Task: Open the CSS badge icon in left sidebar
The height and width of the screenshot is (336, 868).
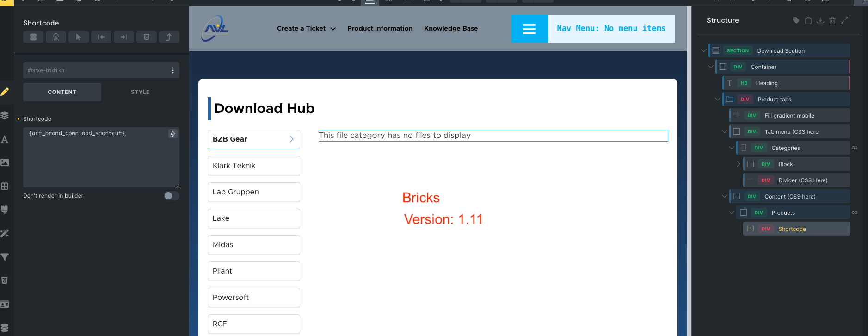Action: pyautogui.click(x=5, y=280)
